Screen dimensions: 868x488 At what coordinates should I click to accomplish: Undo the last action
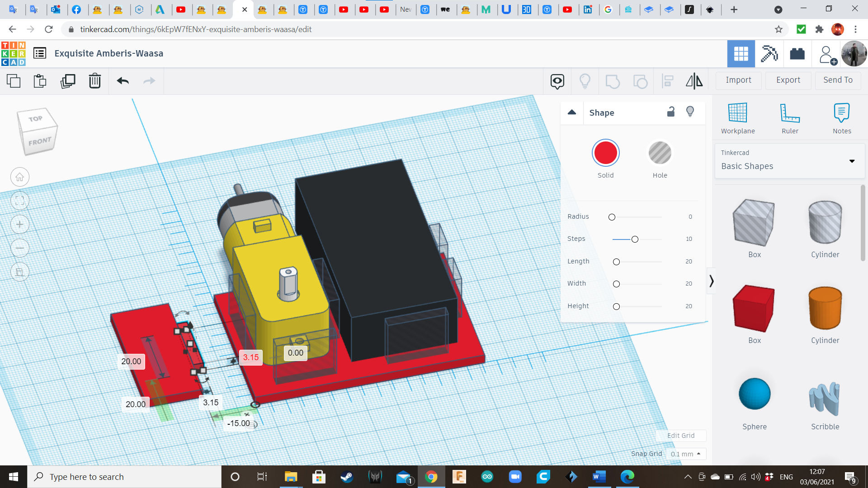tap(122, 81)
